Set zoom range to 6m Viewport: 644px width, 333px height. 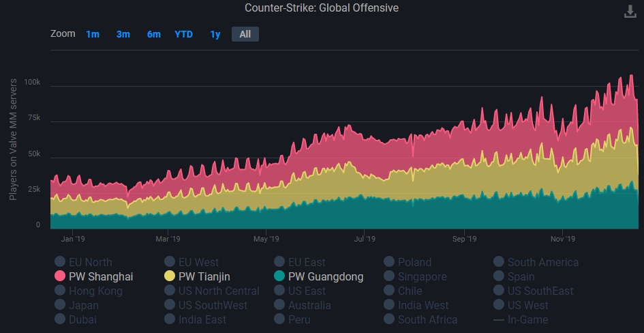coord(153,34)
